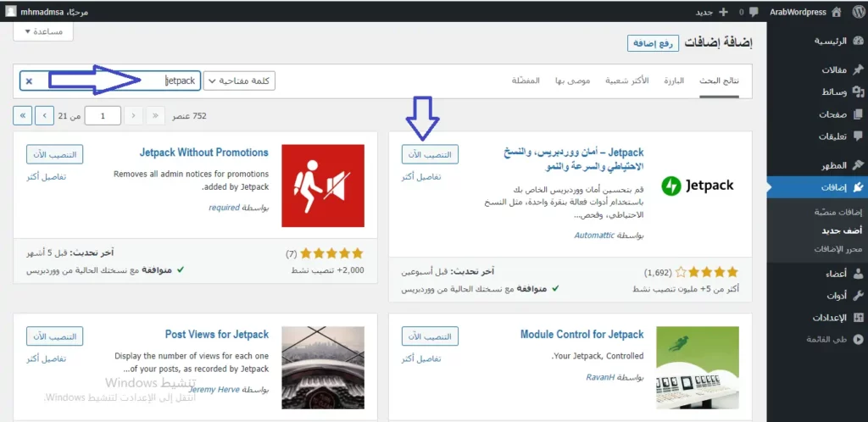Open the كلمة مفتاحية search type dropdown
The width and height of the screenshot is (868, 422).
tap(239, 81)
